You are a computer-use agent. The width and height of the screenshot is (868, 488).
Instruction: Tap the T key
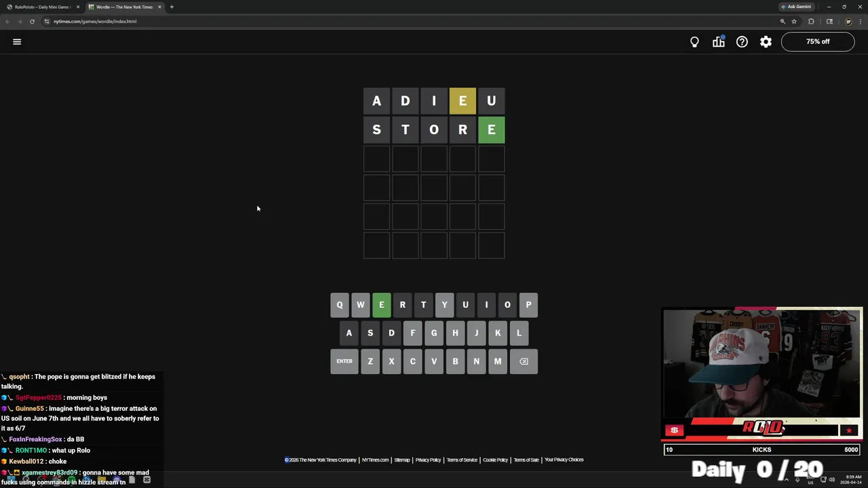coord(424,305)
